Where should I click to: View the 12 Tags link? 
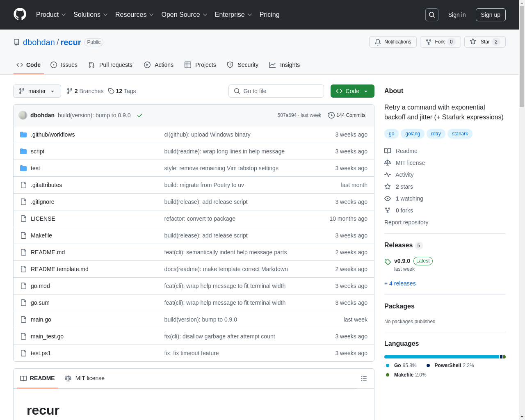[122, 91]
